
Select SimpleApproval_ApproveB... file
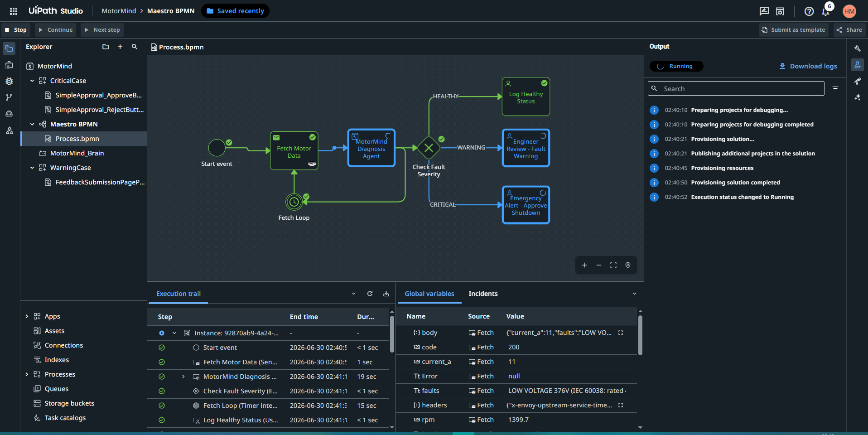point(98,95)
